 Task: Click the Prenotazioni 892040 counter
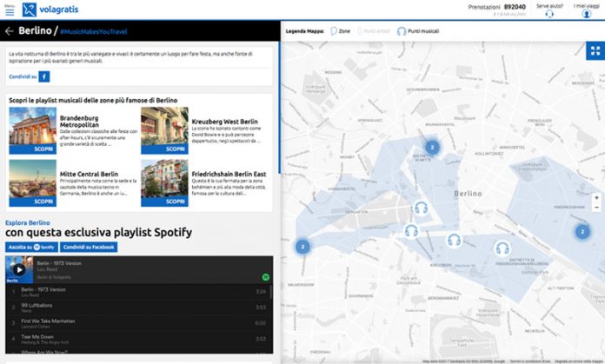coord(497,7)
